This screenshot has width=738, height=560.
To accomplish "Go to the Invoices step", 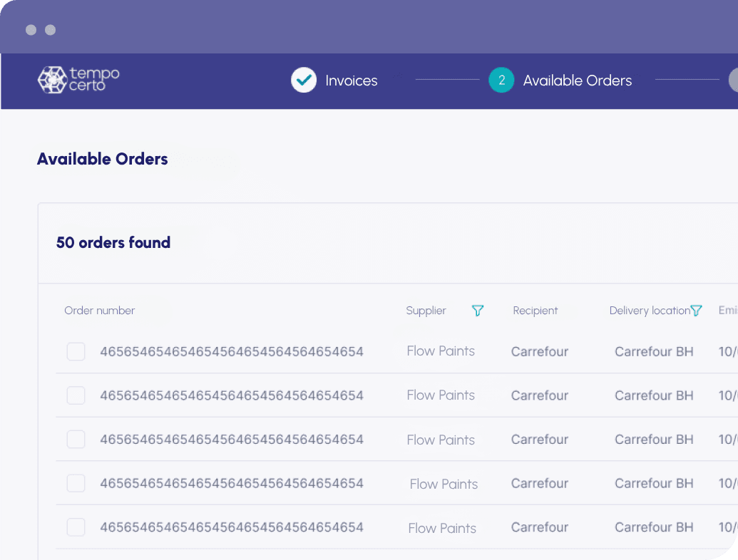I will tap(351, 81).
